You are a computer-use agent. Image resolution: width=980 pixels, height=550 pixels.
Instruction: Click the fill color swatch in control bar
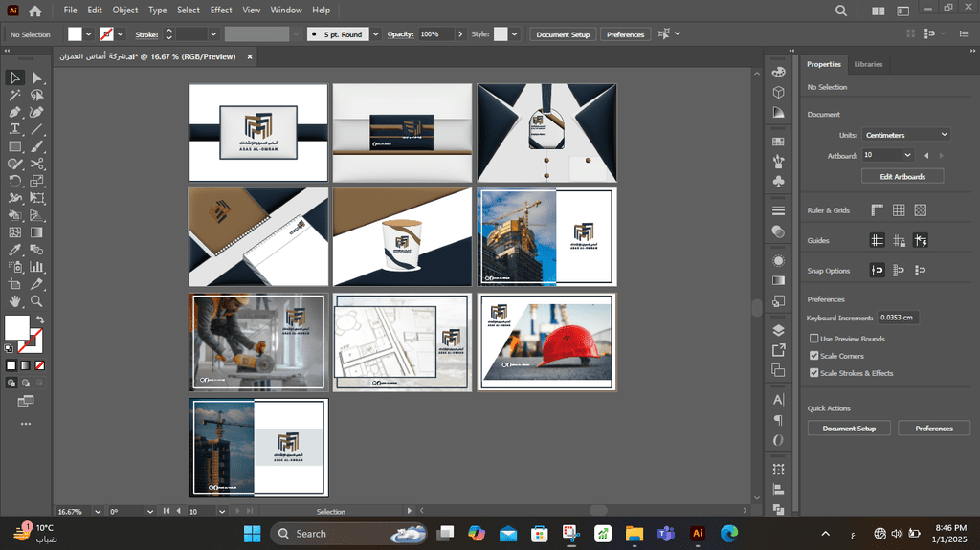coord(75,34)
